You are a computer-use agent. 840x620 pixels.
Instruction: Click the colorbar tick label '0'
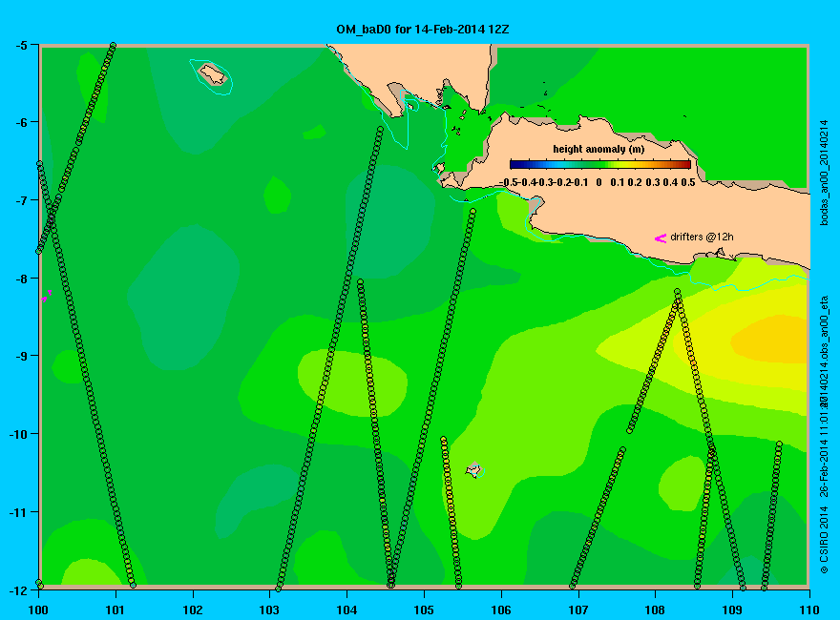tap(598, 182)
